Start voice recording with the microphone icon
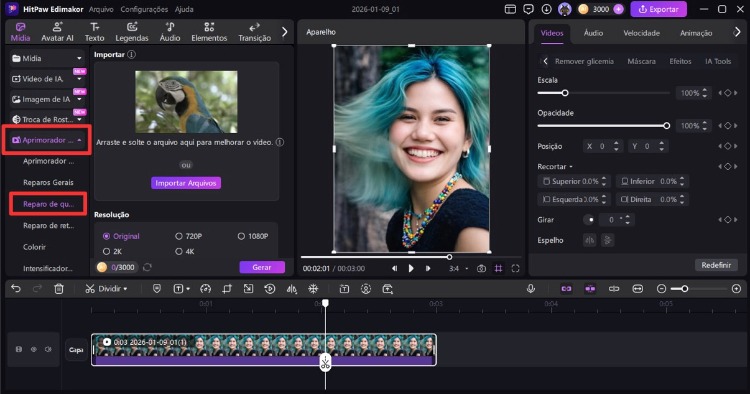750x394 pixels. click(530, 289)
